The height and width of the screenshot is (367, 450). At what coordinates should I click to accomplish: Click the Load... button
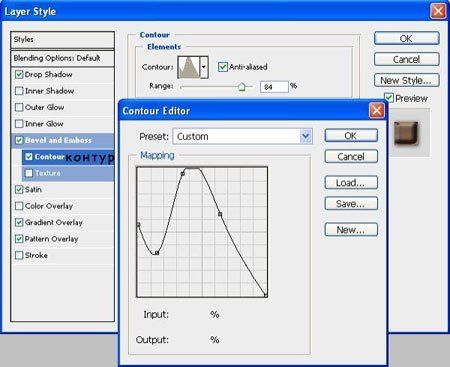coord(351,183)
